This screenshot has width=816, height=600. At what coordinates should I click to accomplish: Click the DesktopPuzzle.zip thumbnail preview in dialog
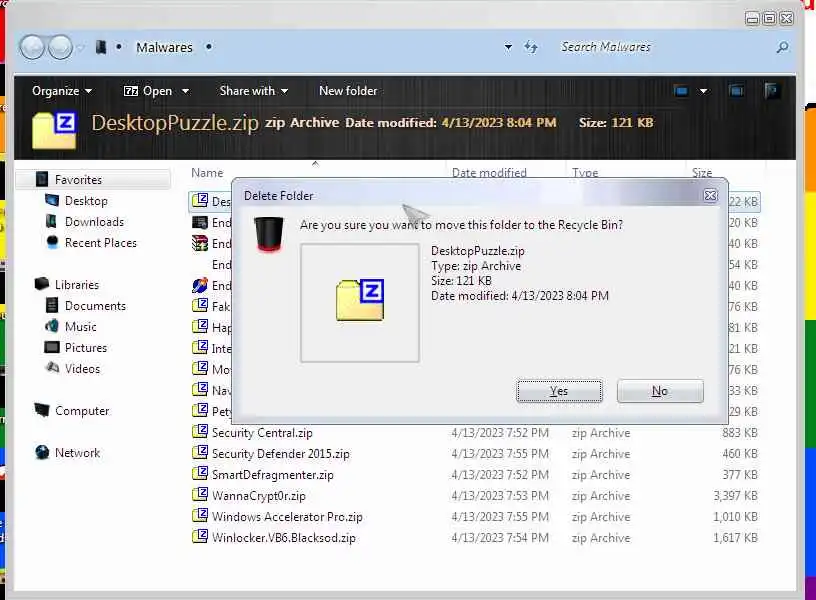pos(360,302)
